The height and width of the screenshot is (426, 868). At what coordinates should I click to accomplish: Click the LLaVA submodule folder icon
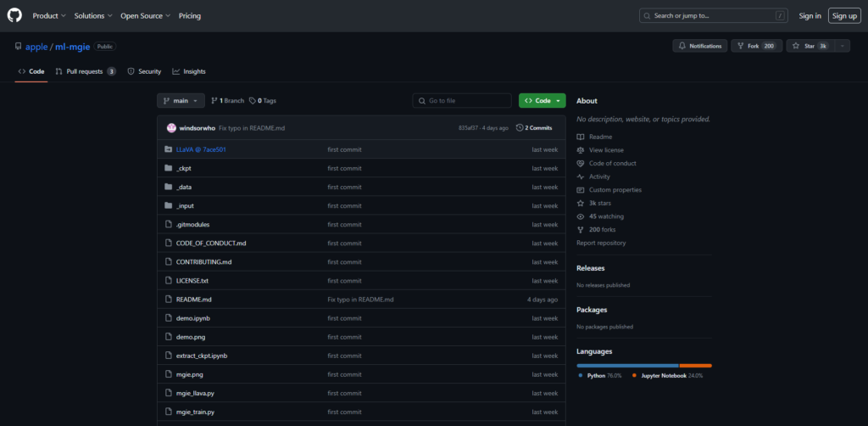click(169, 149)
